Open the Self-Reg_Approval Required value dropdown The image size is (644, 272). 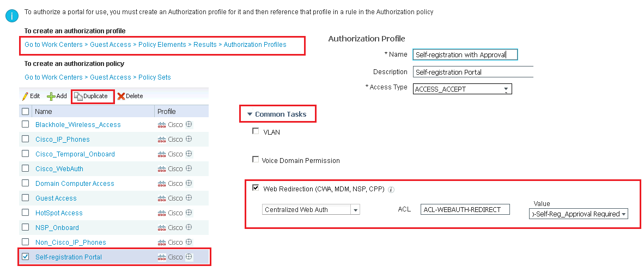578,214
